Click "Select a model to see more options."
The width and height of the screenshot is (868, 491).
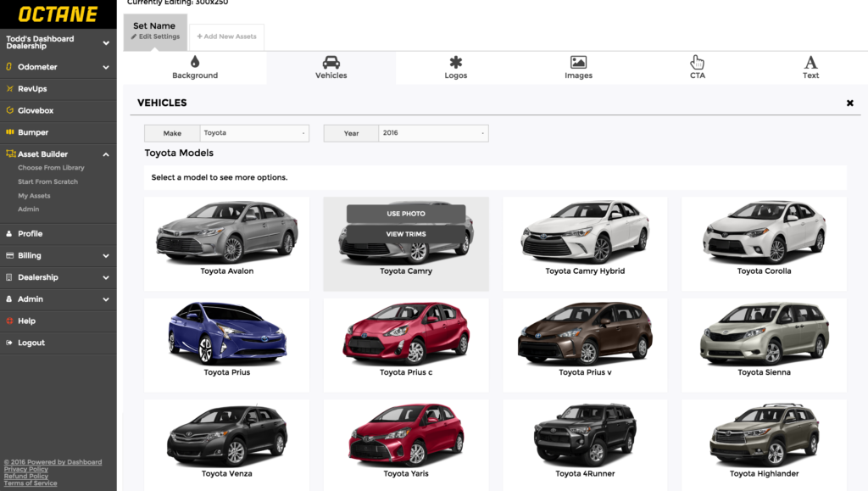click(x=220, y=178)
